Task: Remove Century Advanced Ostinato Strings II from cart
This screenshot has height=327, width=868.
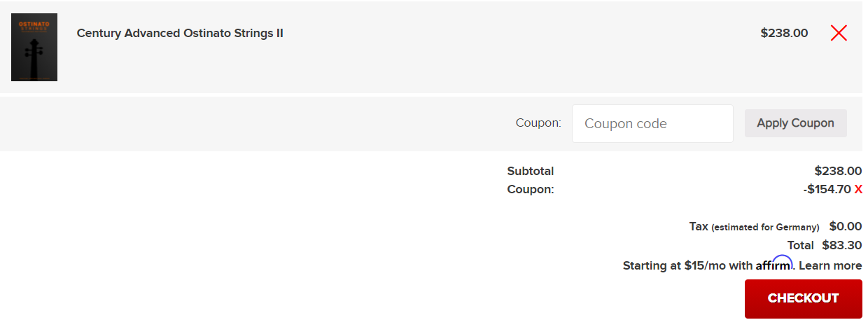Action: click(x=839, y=33)
